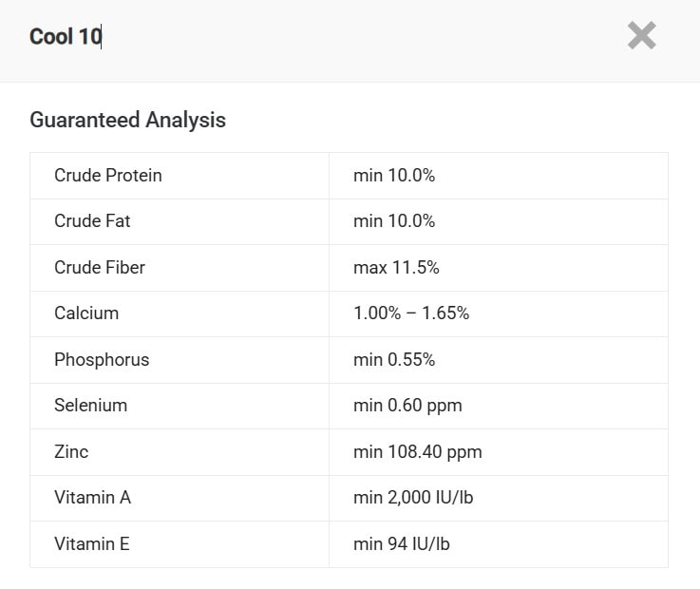Click the Calcium row label

86,313
